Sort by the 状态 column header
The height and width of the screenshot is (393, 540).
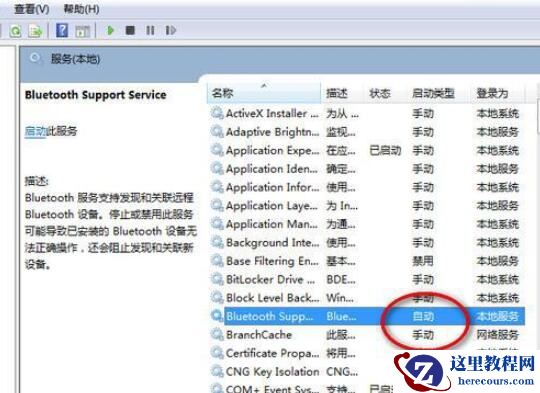[385, 93]
